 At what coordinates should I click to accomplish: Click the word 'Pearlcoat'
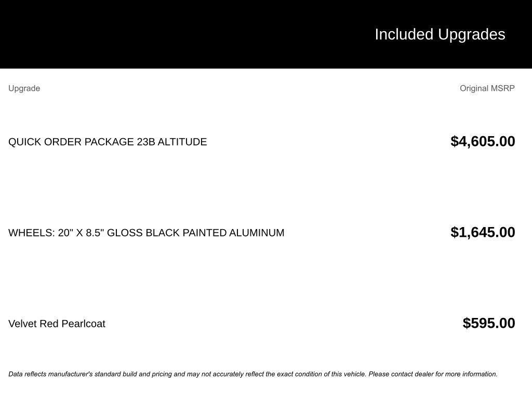click(83, 324)
